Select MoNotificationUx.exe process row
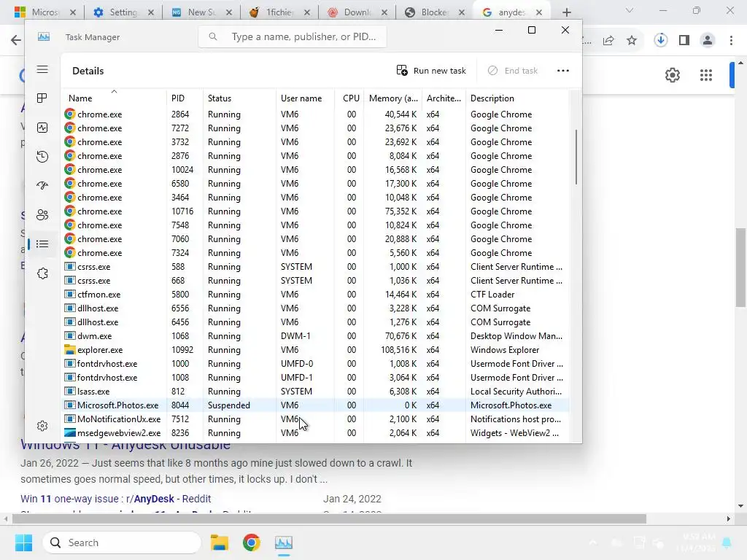This screenshot has width=747, height=560. click(315, 419)
